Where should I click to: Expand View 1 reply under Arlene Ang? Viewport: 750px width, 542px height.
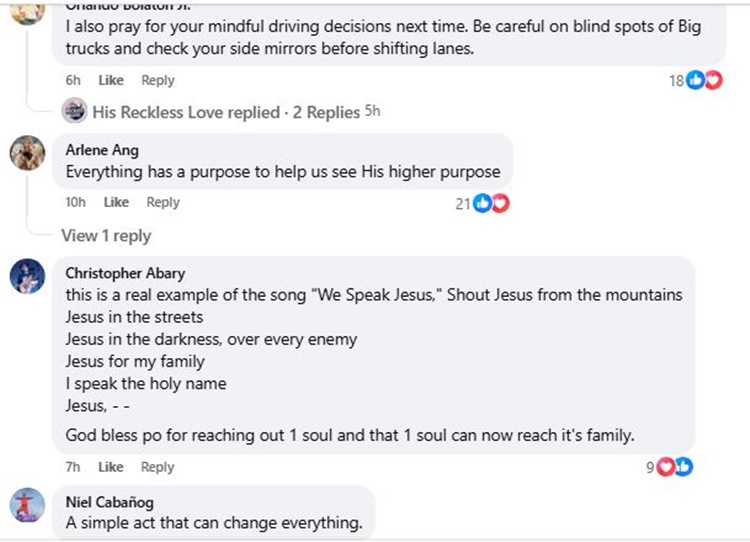tap(106, 236)
